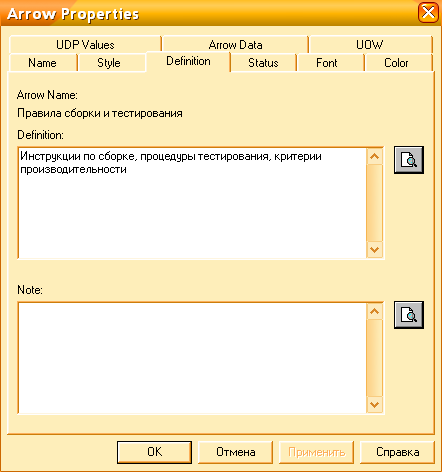Click the Отмена button
The image size is (442, 472).
(235, 452)
